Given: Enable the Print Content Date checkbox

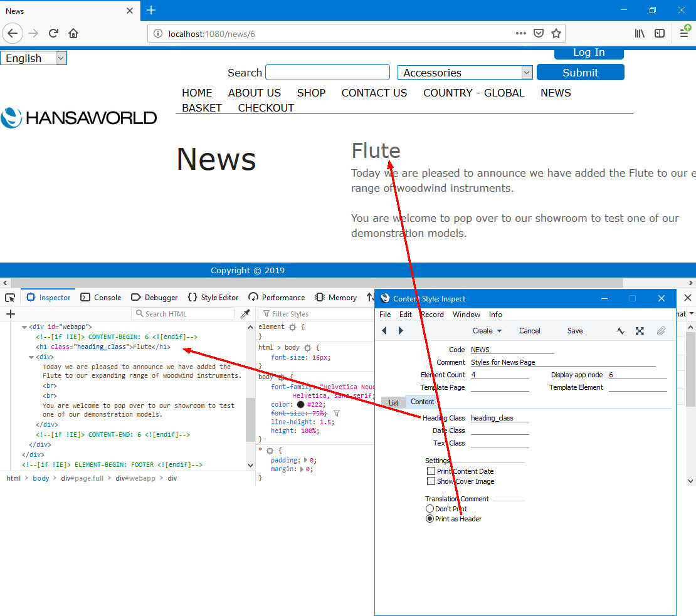Looking at the screenshot, I should 431,471.
